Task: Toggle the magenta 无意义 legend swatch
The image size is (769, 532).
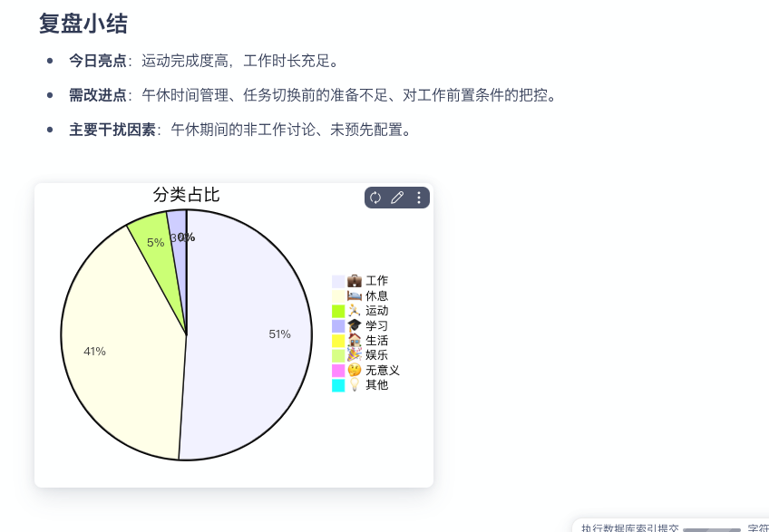Action: (338, 370)
